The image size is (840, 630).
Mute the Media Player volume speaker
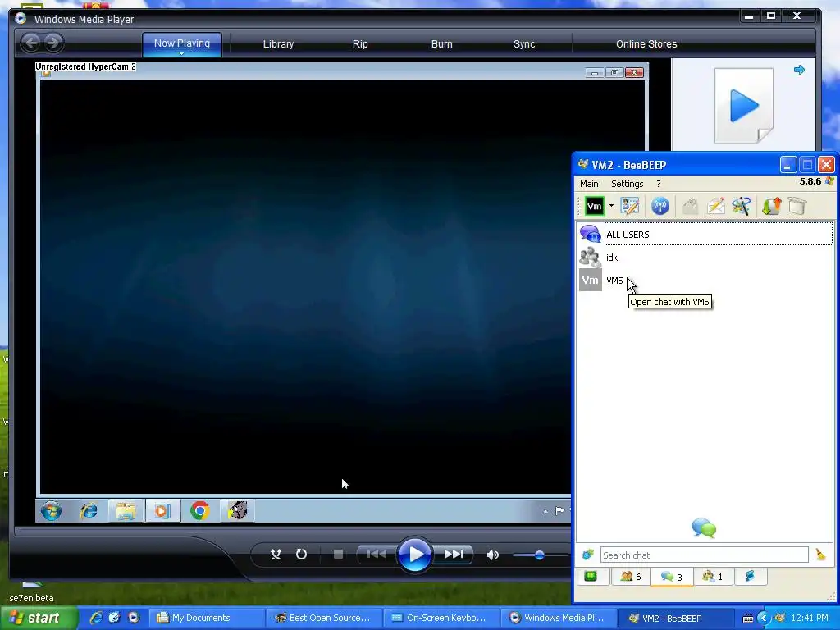coord(493,555)
